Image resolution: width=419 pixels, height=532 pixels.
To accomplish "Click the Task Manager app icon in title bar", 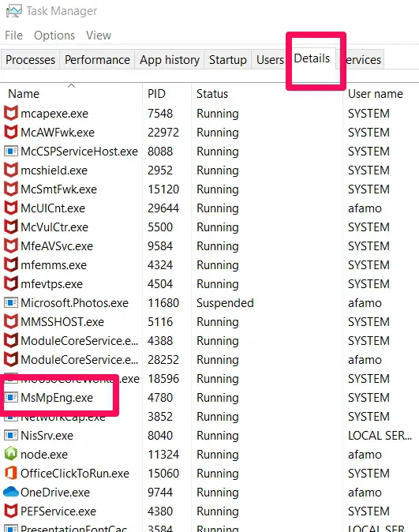I will pos(14,11).
